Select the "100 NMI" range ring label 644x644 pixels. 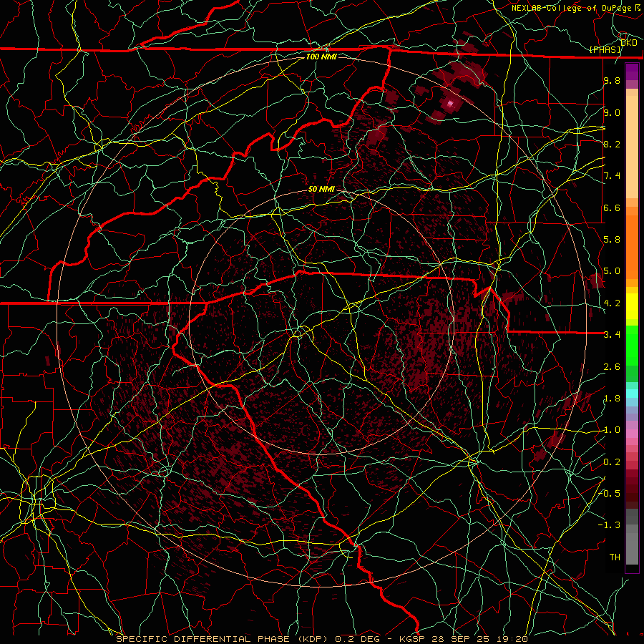click(321, 57)
